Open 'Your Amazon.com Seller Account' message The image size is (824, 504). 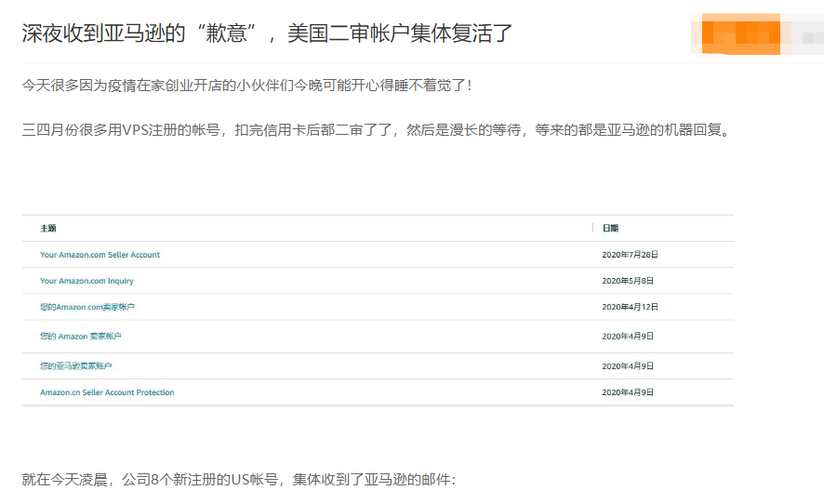pos(100,255)
